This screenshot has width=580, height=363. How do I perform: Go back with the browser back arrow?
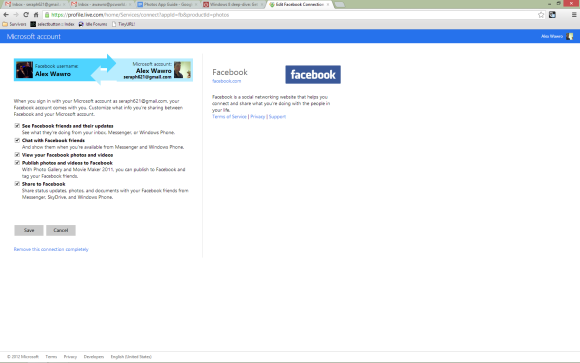pos(6,15)
